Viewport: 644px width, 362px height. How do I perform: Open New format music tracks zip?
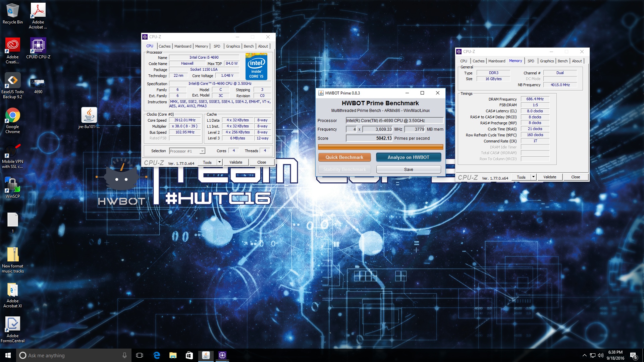coord(12,260)
